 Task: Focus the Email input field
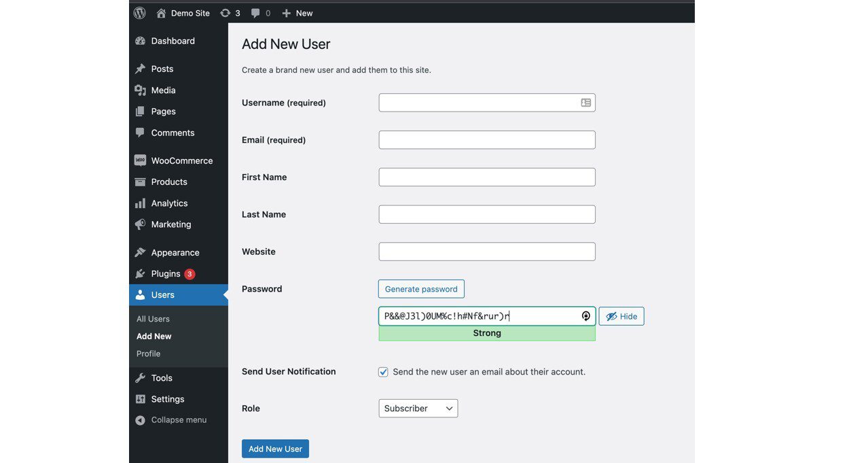[x=486, y=140]
